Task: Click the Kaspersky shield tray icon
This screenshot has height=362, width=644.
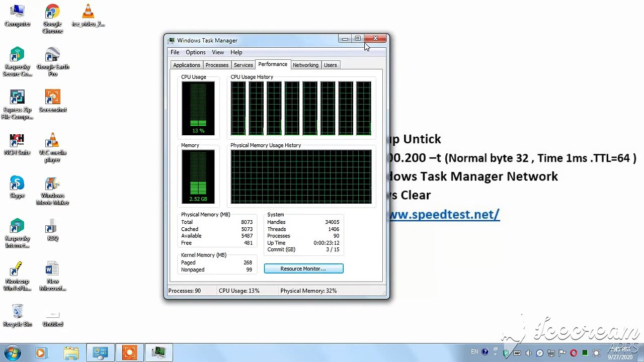Action: coord(506,353)
